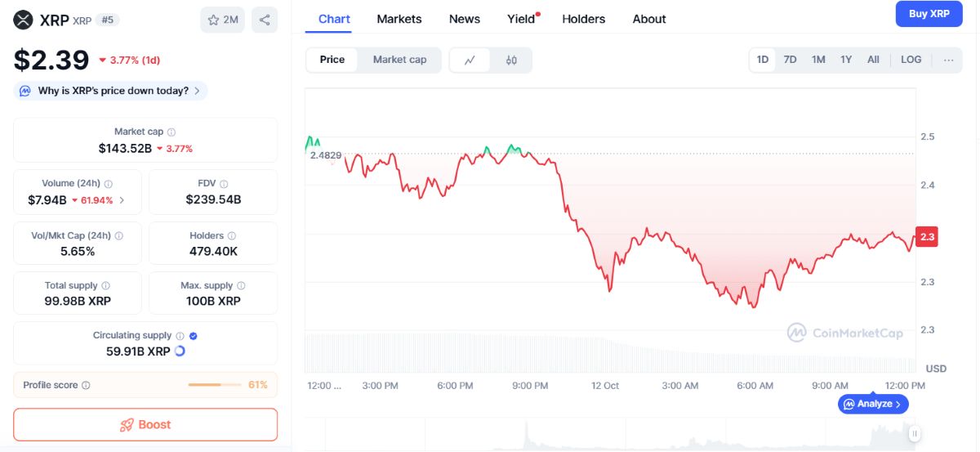Show Vol/Mkt Cap (24h) info icon
This screenshot has width=980, height=452.
click(x=119, y=235)
